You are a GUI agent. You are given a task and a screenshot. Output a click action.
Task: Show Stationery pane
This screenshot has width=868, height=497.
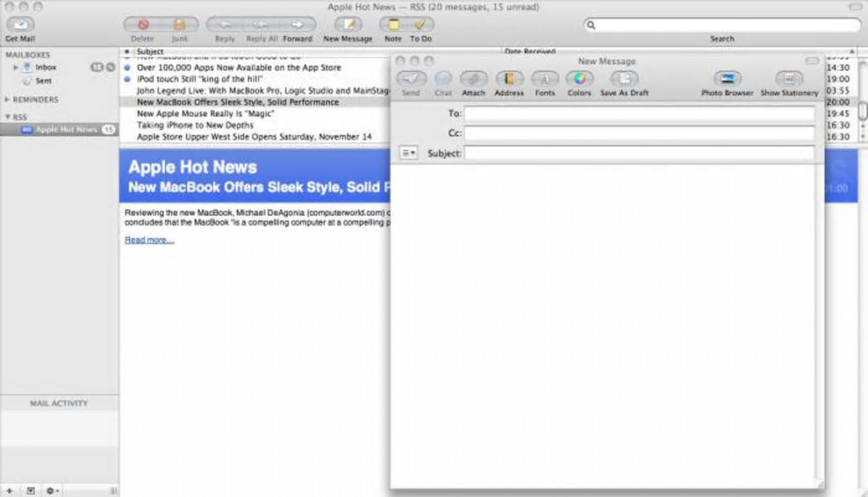790,78
